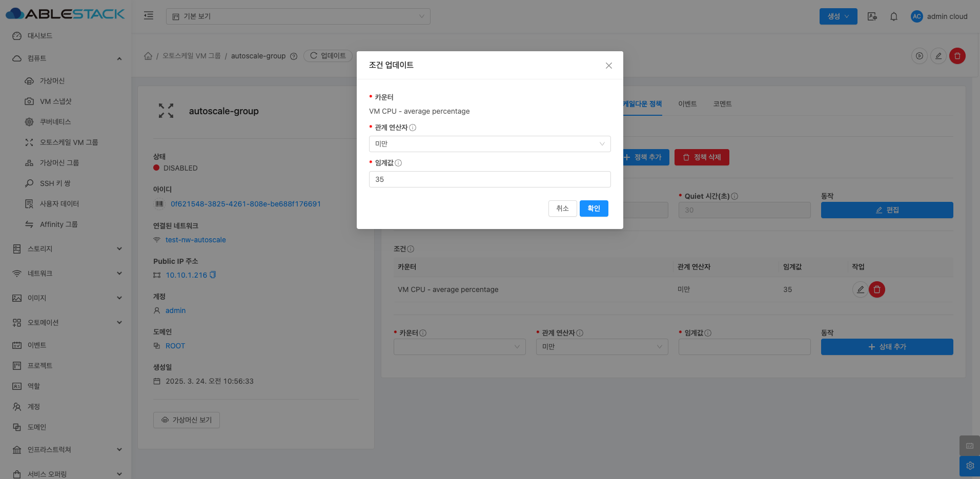Image resolution: width=980 pixels, height=479 pixels.
Task: Open 가상머신 in the sidebar
Action: click(x=52, y=81)
